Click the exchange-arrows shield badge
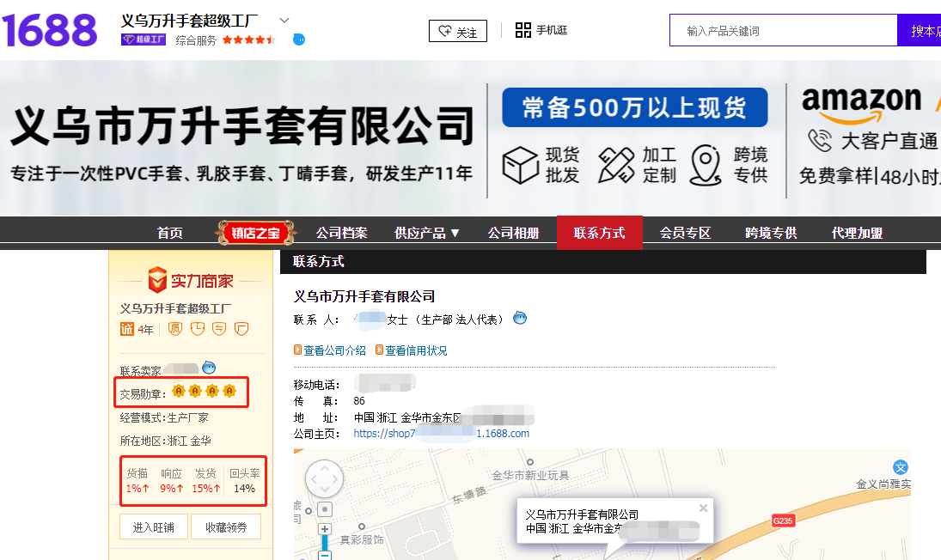Image resolution: width=941 pixels, height=560 pixels. tap(220, 329)
